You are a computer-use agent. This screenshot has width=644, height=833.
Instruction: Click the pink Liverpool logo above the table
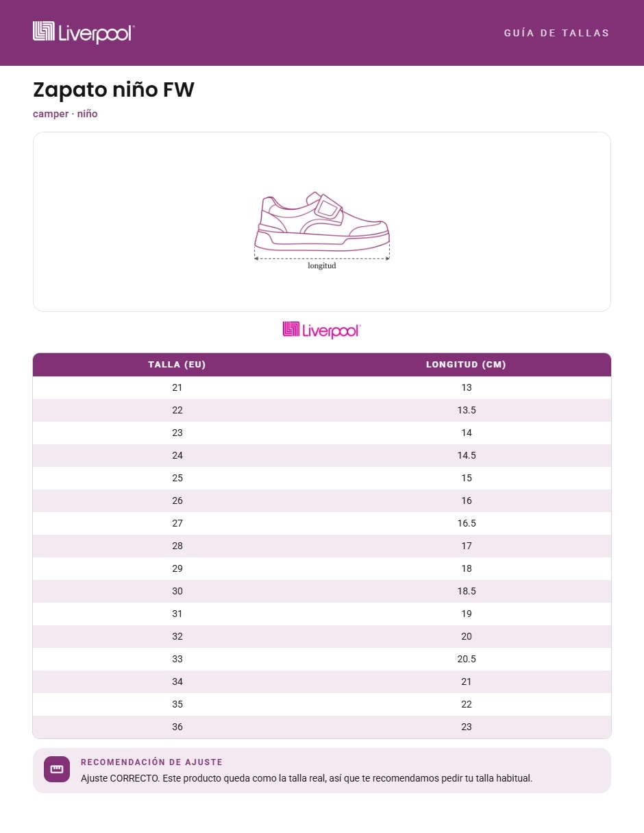tap(321, 330)
